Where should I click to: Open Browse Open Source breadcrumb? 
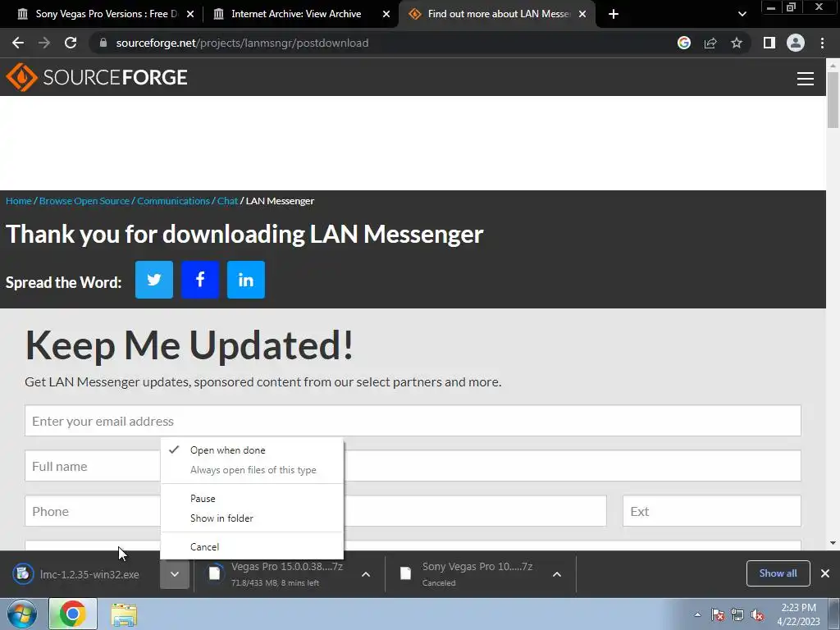(84, 201)
